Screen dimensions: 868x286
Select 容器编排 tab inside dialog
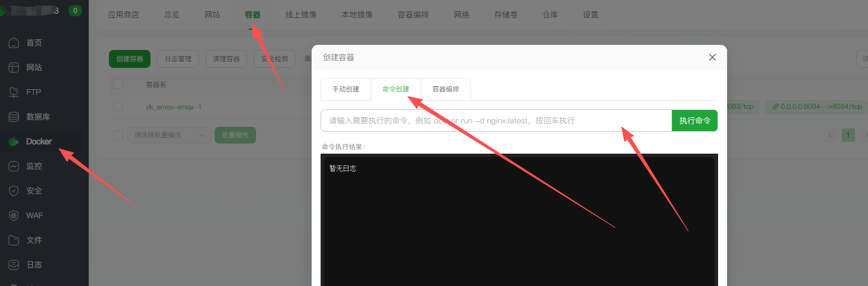point(446,89)
